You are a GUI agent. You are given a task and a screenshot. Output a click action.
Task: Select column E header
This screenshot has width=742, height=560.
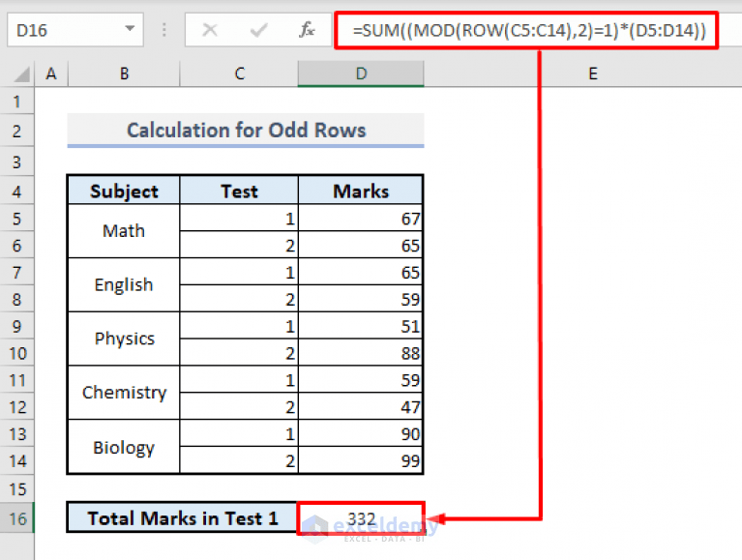click(x=592, y=74)
